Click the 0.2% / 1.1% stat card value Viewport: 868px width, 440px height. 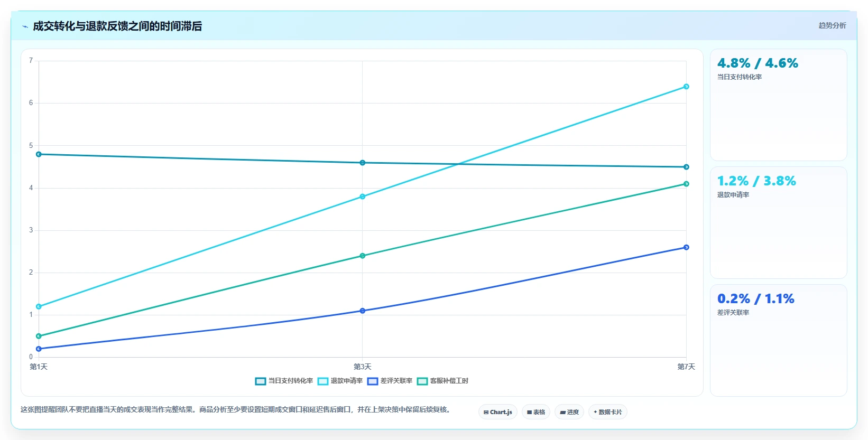pos(756,299)
